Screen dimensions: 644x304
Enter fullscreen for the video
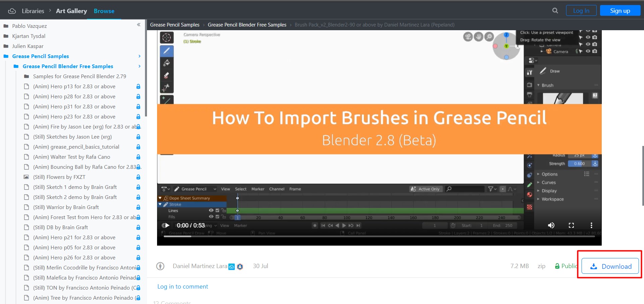tap(571, 225)
